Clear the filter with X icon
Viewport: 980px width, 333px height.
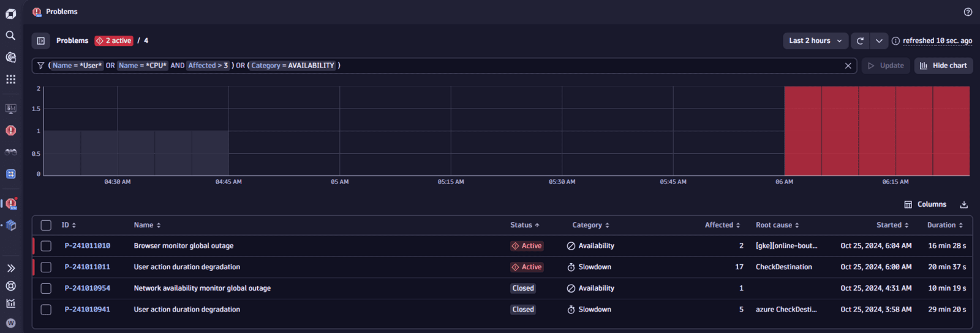tap(848, 66)
